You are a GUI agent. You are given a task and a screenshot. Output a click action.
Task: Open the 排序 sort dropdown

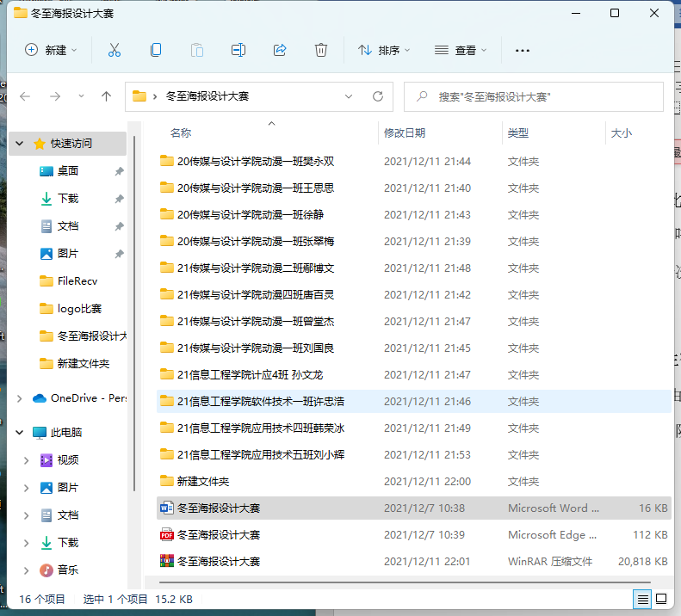pos(384,50)
